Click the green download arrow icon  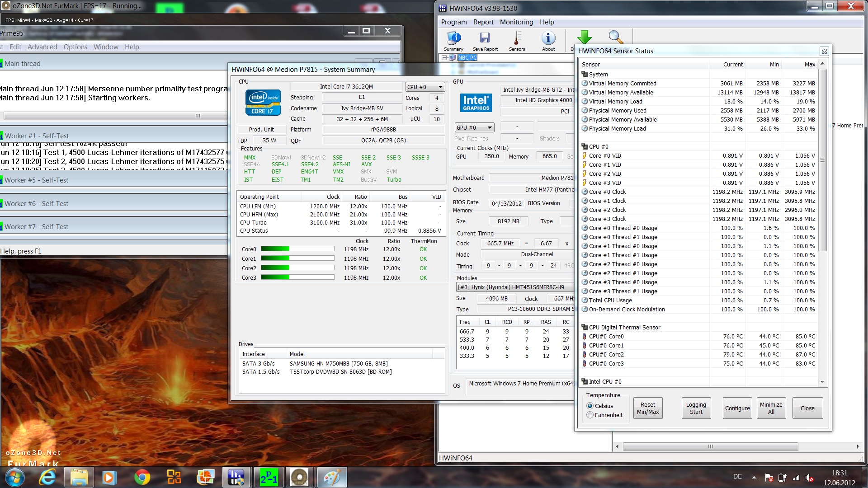584,38
